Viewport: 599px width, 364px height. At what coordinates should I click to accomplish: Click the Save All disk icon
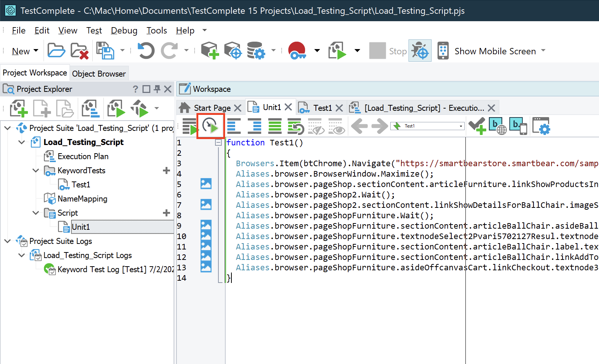[105, 51]
